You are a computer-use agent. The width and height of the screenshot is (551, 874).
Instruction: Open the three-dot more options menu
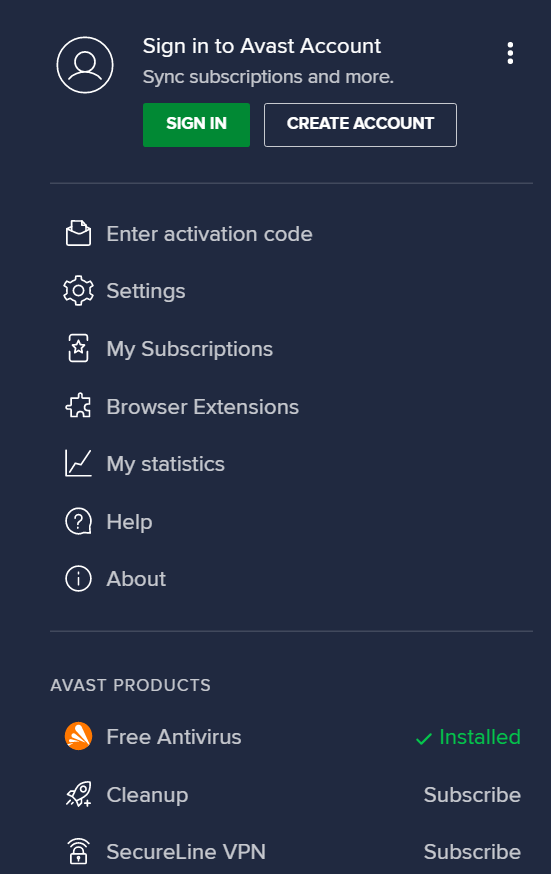(x=510, y=53)
